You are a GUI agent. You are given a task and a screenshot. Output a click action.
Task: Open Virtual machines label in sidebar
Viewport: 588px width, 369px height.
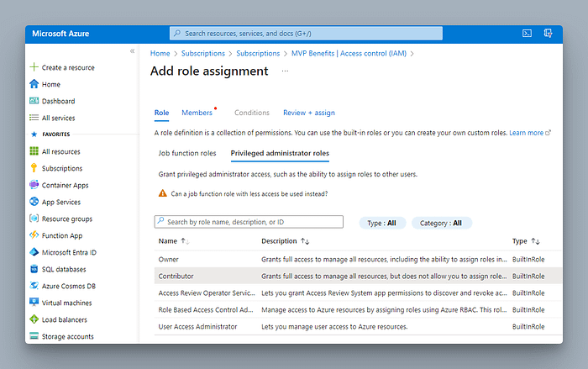[66, 303]
